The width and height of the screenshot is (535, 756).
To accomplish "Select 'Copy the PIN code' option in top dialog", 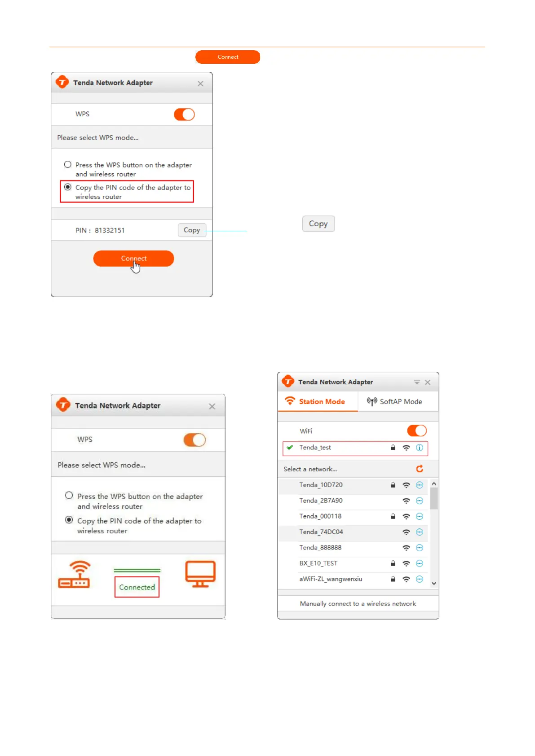I will (x=68, y=187).
